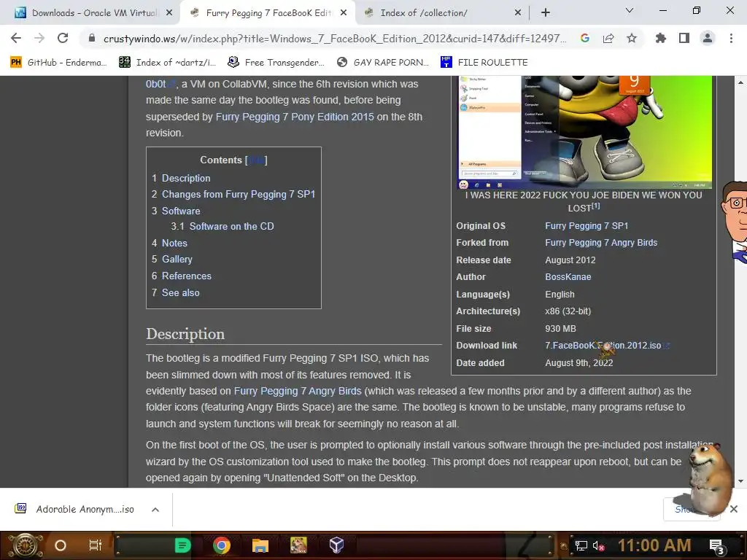747x560 pixels.
Task: Open the share page icon
Action: (608, 38)
